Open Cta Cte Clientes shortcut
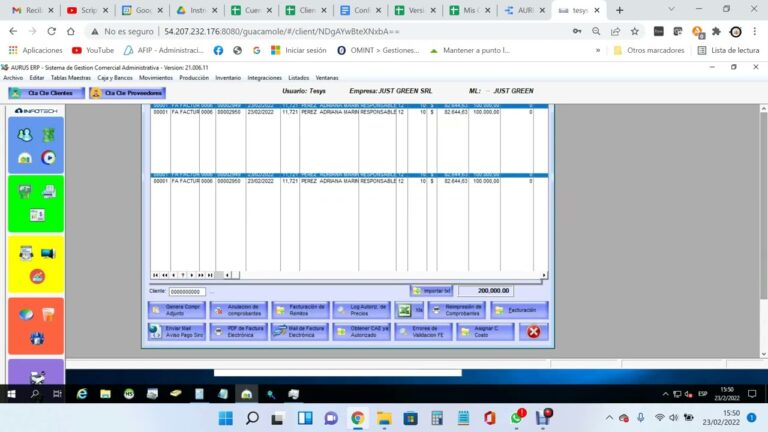This screenshot has width=768, height=432. (x=47, y=93)
